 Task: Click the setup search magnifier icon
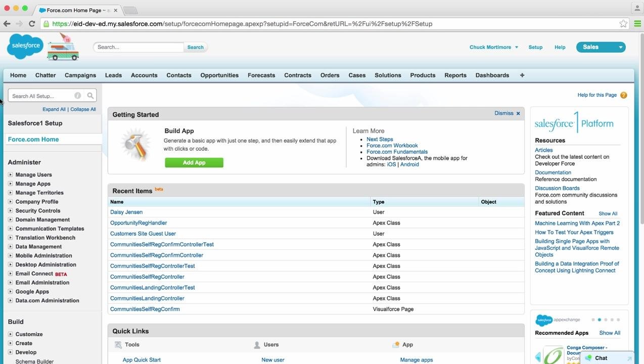pos(90,96)
